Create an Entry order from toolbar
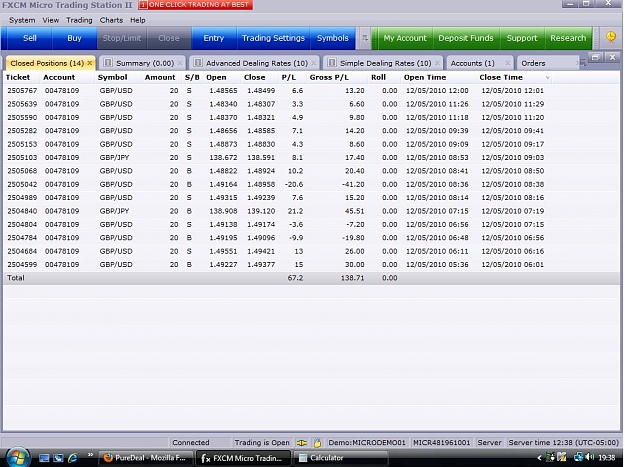625x467 pixels. pos(214,38)
